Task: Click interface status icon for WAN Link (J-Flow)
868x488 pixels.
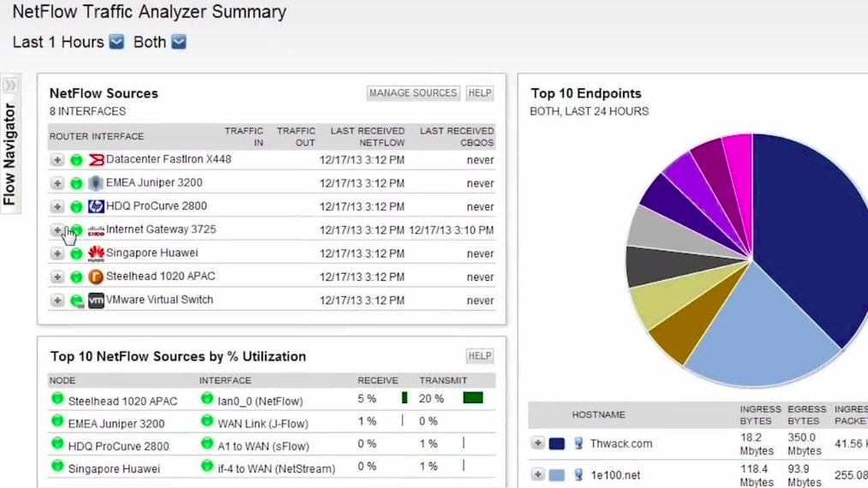Action: tap(207, 421)
